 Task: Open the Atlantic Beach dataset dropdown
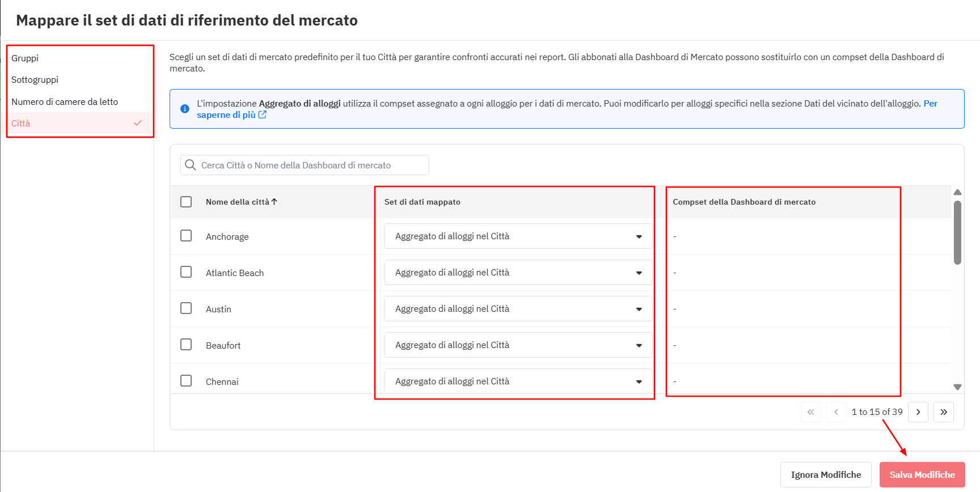(x=518, y=273)
